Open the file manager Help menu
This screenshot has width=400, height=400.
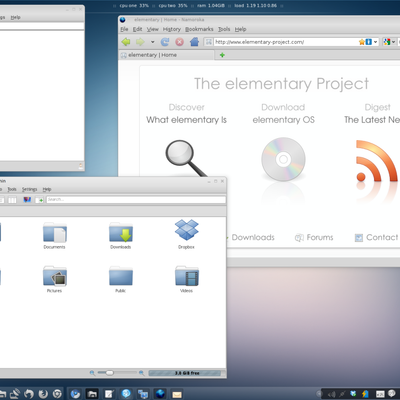[x=47, y=189]
